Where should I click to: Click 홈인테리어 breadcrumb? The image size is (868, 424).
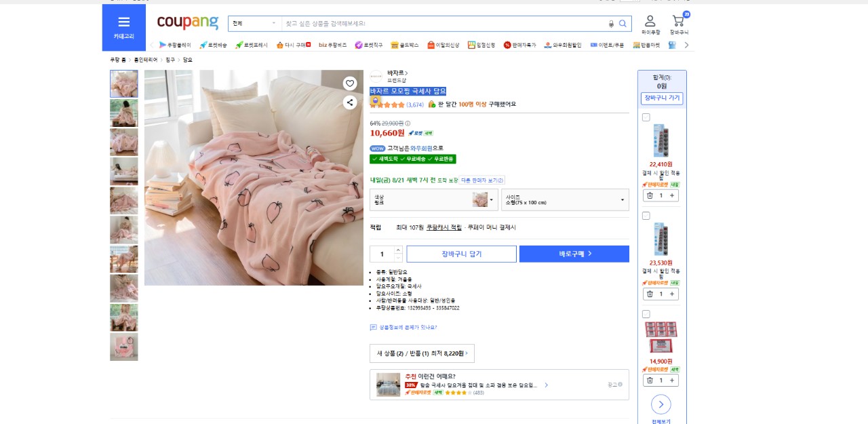[147, 60]
